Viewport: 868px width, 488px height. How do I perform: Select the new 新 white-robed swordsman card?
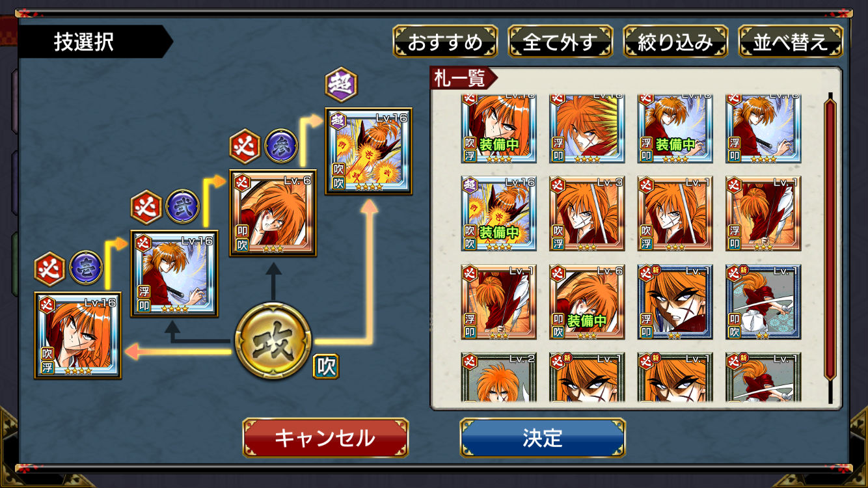(x=763, y=302)
